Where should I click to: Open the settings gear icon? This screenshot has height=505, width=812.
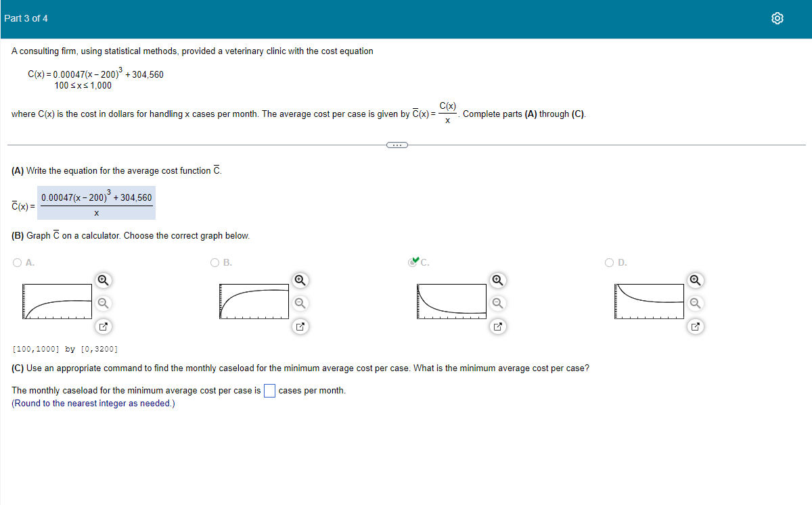[x=777, y=19]
